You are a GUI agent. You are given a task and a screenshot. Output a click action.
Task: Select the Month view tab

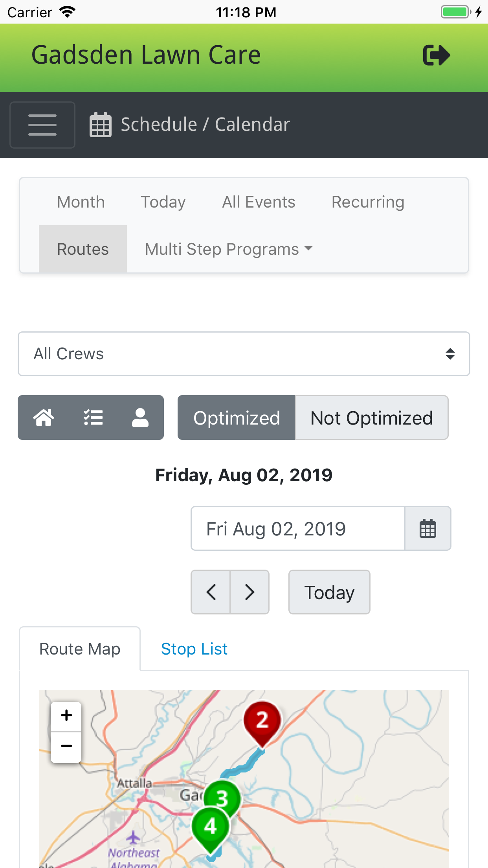(x=81, y=202)
